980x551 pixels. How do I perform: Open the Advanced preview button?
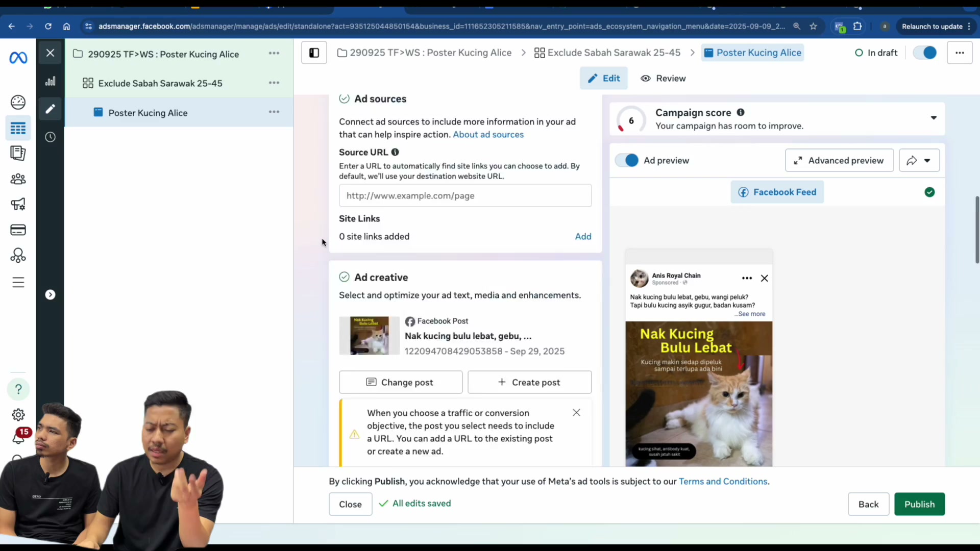pyautogui.click(x=839, y=160)
